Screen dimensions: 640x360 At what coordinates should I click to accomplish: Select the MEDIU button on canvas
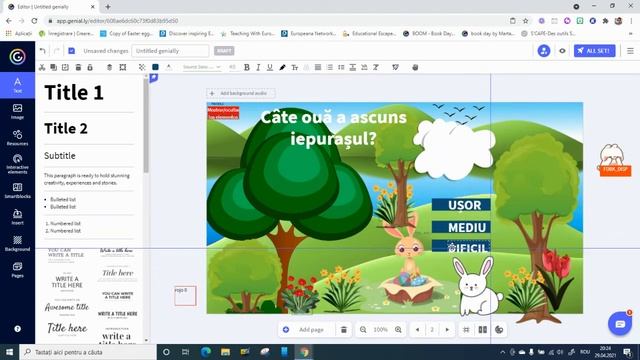461,227
